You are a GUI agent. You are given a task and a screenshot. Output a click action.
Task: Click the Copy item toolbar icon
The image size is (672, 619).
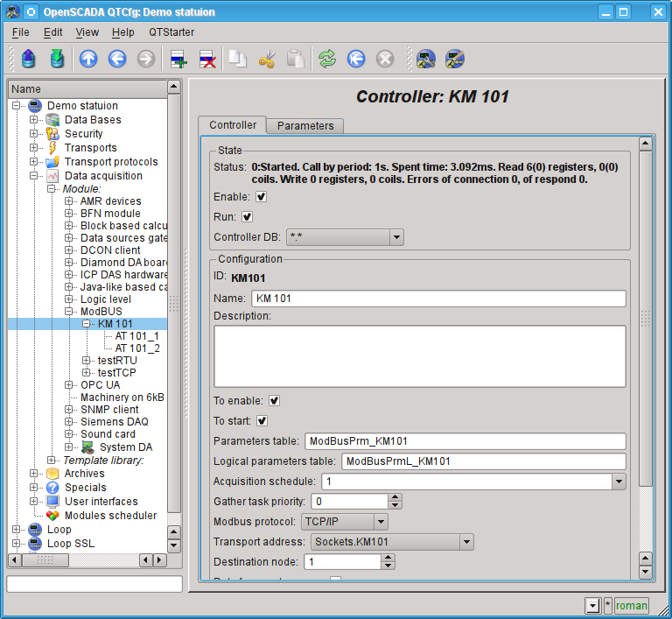coord(237,59)
